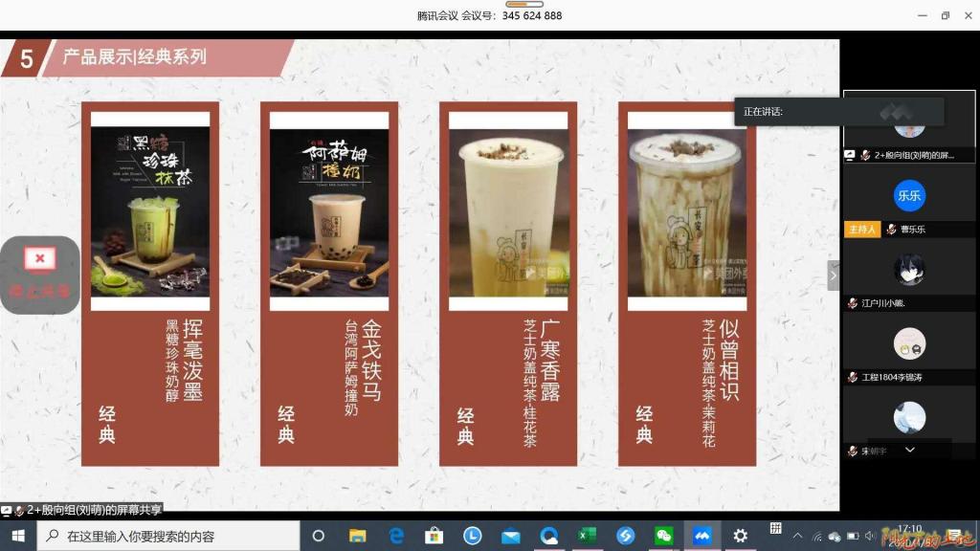Select 工程1804李锡涛 participant avatar
Screen dimensions: 980x551
coord(909,342)
